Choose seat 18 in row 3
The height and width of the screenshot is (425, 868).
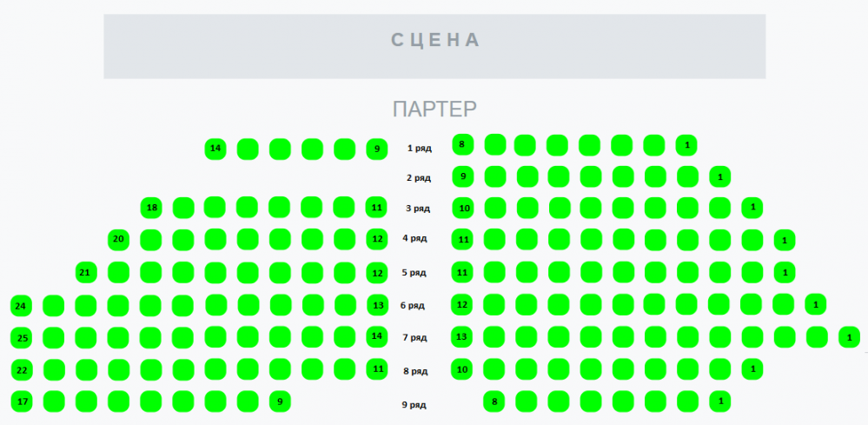pos(151,208)
